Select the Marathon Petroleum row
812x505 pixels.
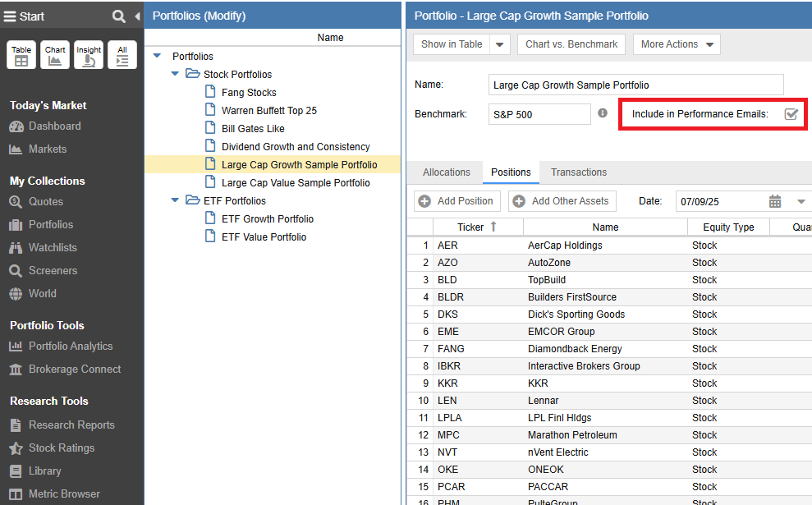[x=609, y=435]
